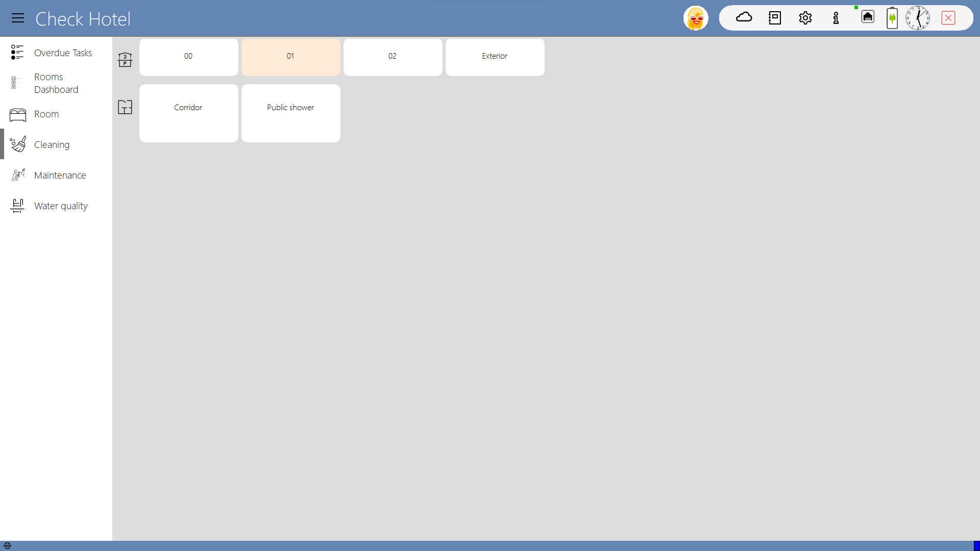Select floor 02

pos(393,57)
